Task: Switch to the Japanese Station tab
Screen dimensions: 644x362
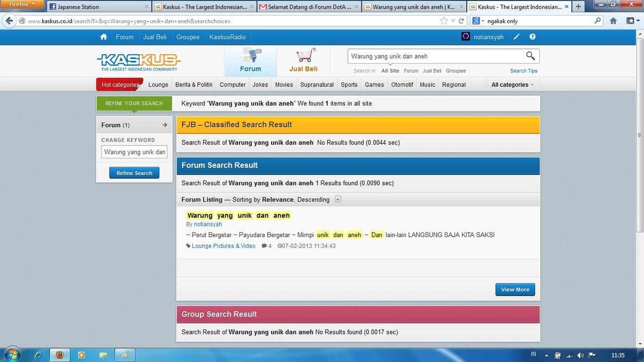Action: coord(98,7)
